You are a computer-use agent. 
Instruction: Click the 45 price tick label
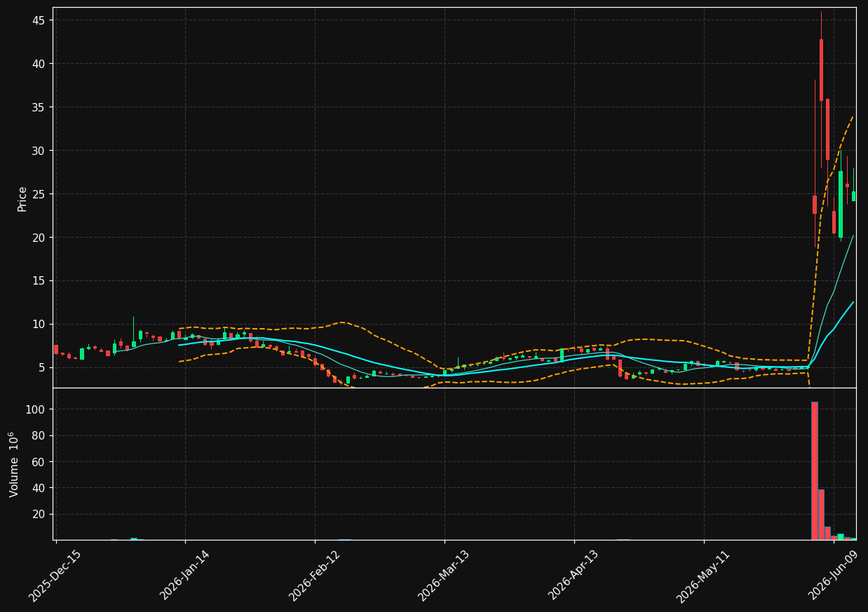[38, 20]
